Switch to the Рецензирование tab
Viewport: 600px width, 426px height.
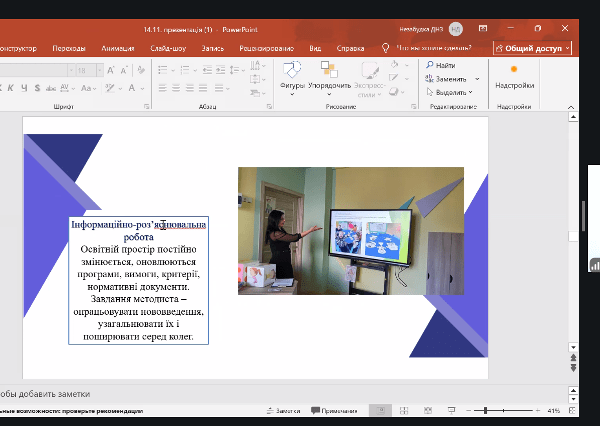coord(265,47)
